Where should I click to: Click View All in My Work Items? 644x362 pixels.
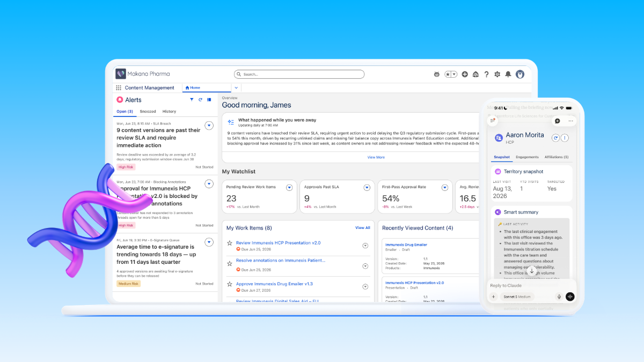[x=363, y=228]
